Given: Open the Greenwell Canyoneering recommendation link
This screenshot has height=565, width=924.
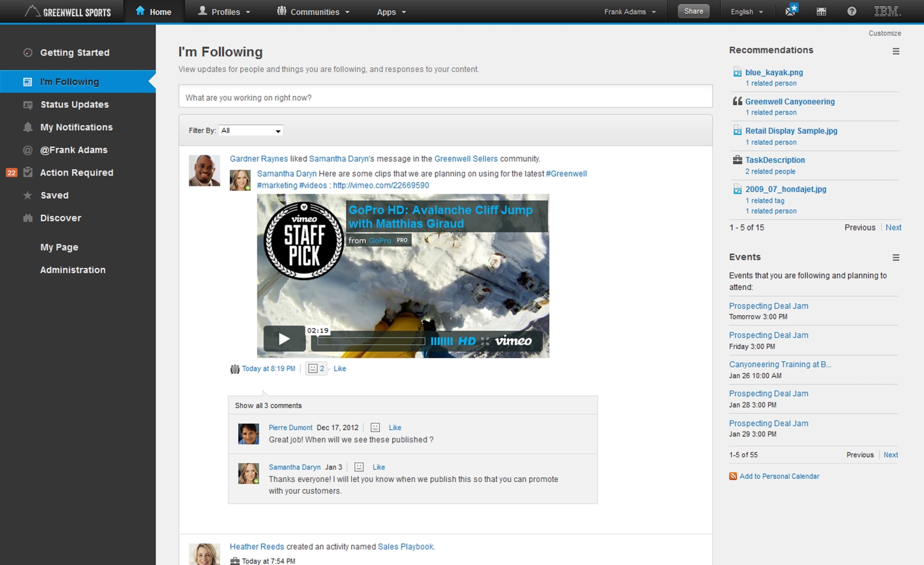Looking at the screenshot, I should pyautogui.click(x=790, y=102).
